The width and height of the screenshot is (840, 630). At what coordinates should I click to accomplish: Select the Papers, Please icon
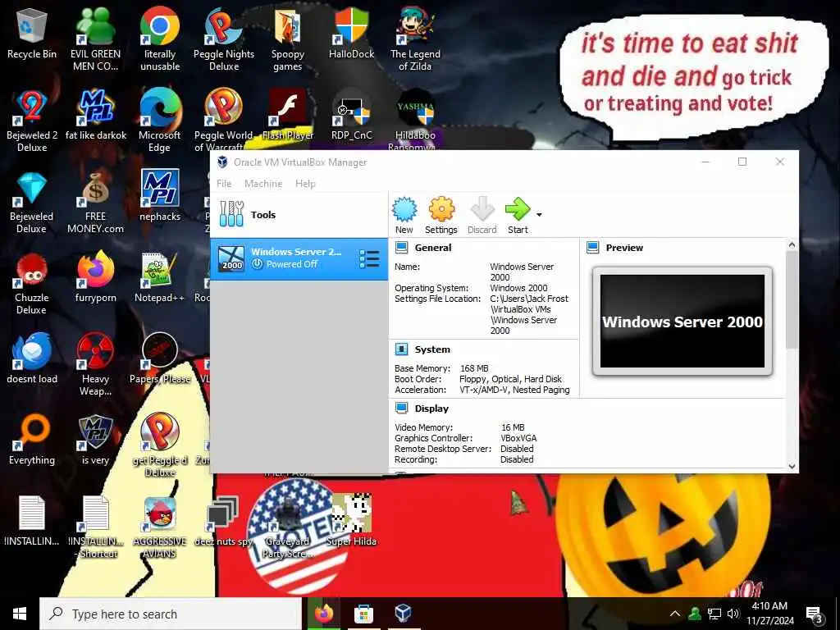coord(160,359)
